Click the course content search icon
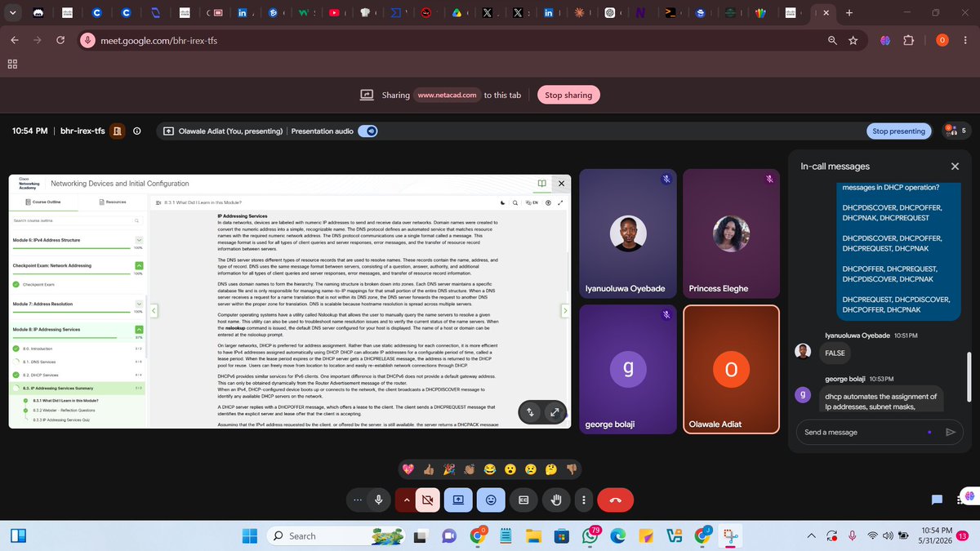This screenshot has height=551, width=980. [515, 202]
